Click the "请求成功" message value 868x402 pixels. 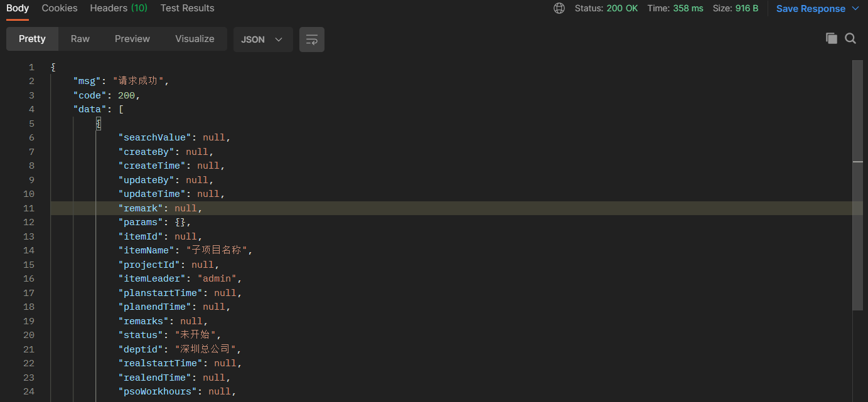point(139,81)
